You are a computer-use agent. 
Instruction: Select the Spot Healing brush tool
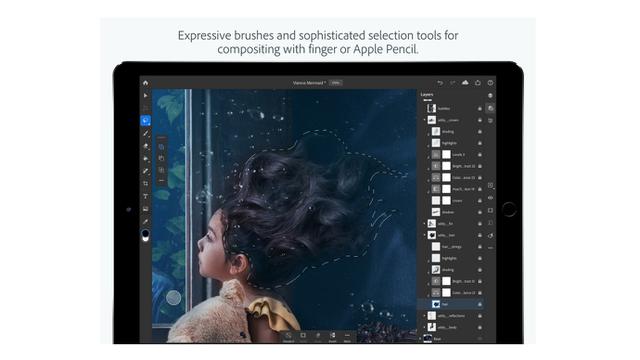[146, 171]
